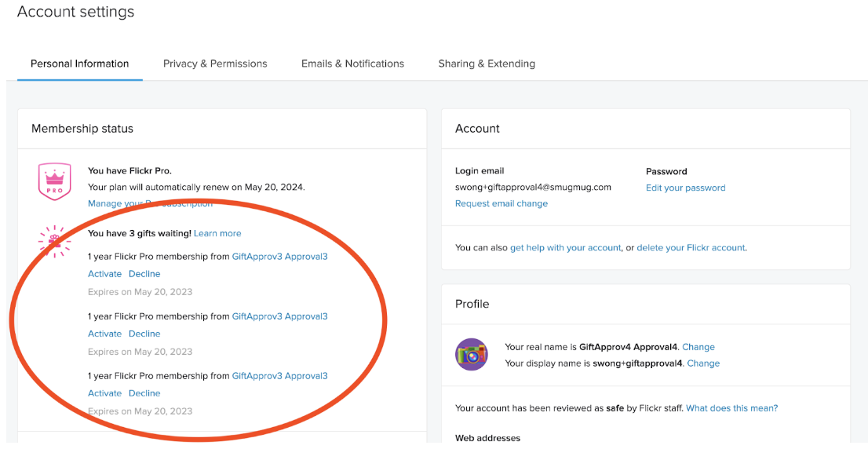Click the Flickr Pro crown badge icon
The width and height of the screenshot is (868, 449).
54,181
